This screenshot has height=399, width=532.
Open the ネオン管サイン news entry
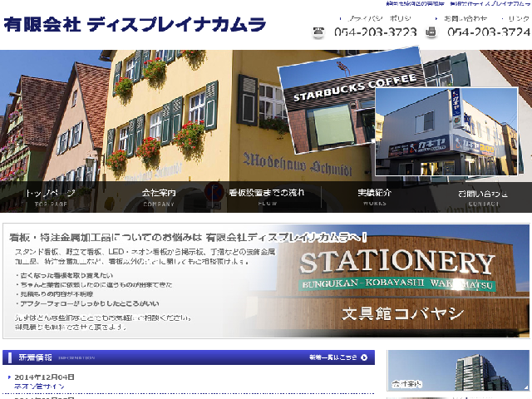(x=38, y=387)
